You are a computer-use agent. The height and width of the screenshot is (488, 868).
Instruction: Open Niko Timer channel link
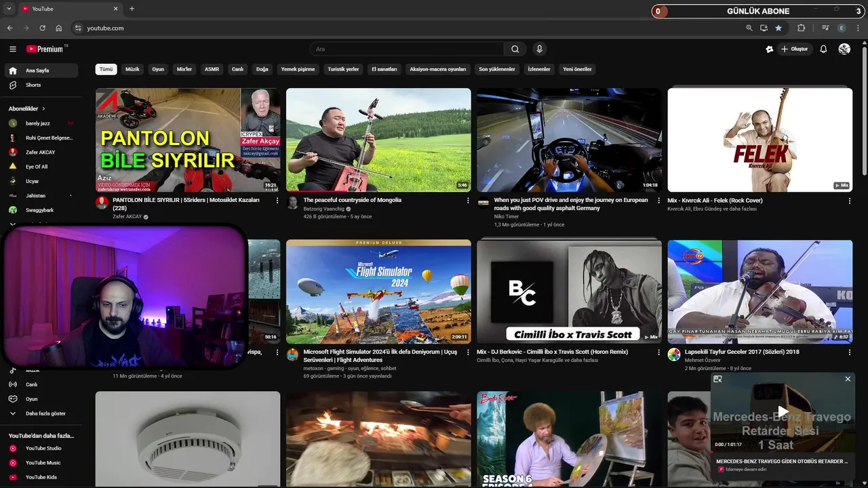pyautogui.click(x=507, y=216)
